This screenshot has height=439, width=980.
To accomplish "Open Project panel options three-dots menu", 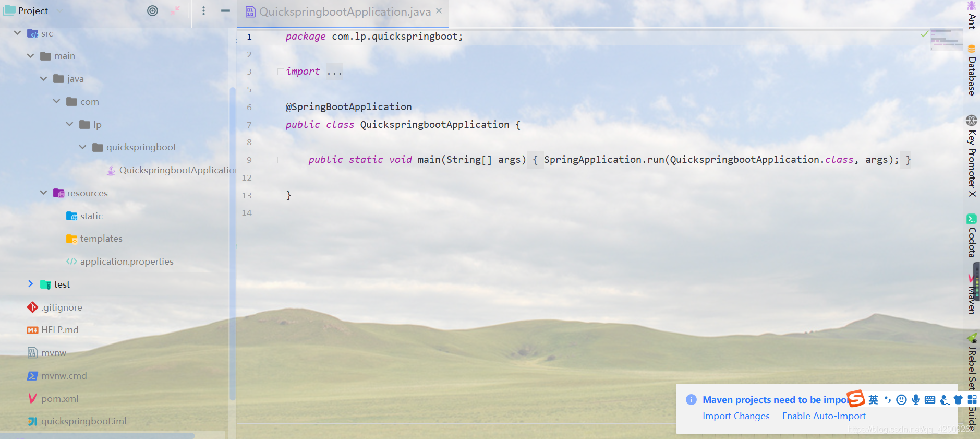I will click(x=203, y=10).
